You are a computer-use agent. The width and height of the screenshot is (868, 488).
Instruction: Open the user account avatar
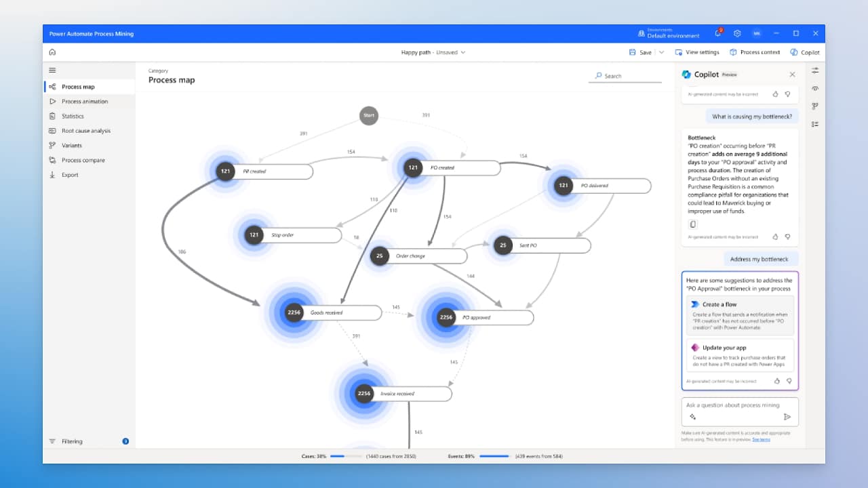click(755, 33)
